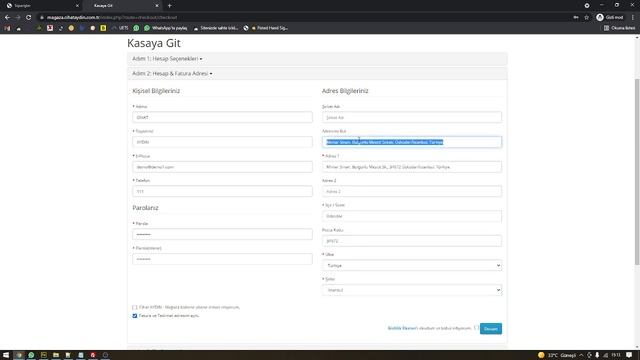The width and height of the screenshot is (640, 360).
Task: Open the yellow square bookmark icon
Action: [x=103, y=28]
